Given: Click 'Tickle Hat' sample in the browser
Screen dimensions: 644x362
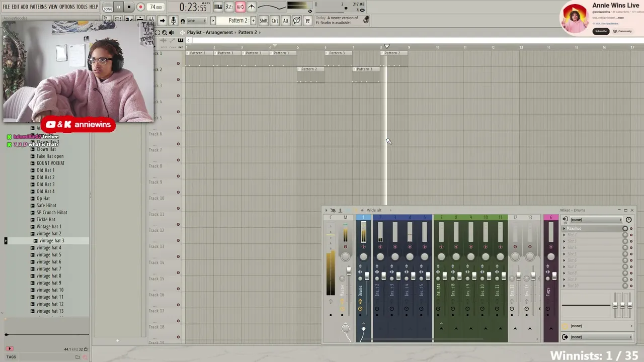Looking at the screenshot, I should click(x=46, y=220).
